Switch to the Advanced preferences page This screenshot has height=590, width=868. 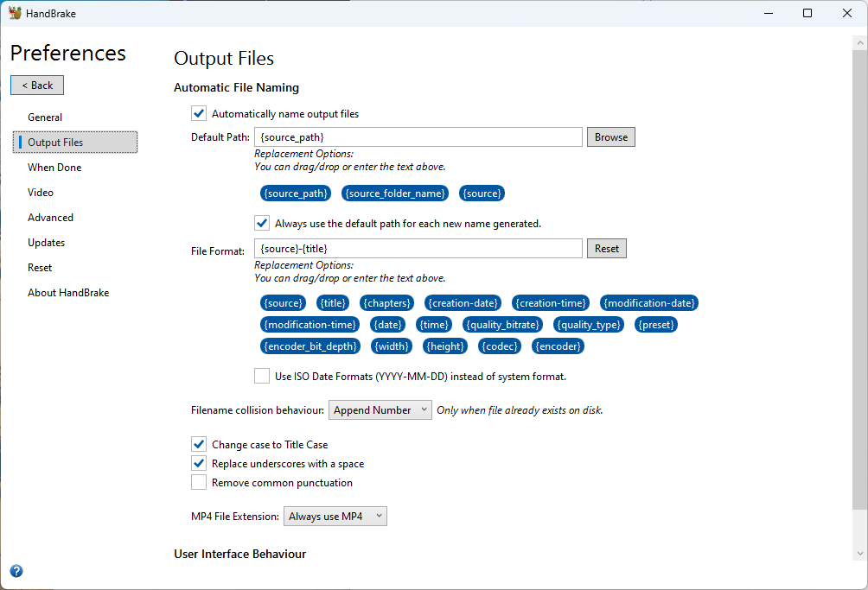[x=50, y=218]
